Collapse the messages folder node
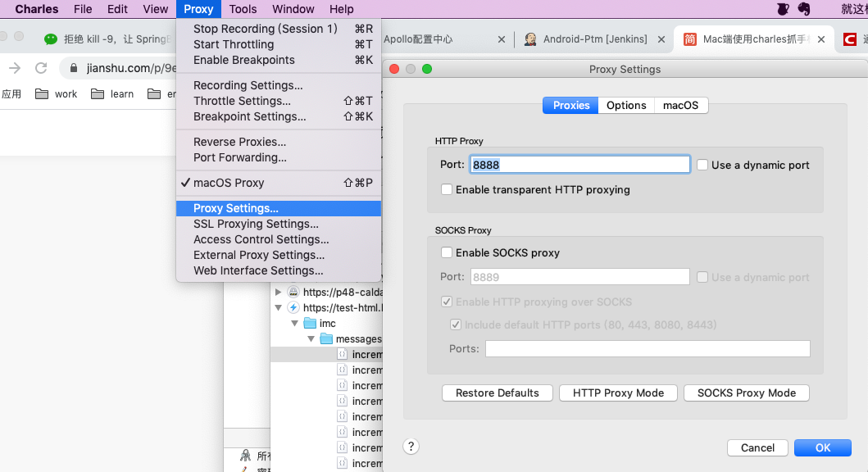 [311, 339]
